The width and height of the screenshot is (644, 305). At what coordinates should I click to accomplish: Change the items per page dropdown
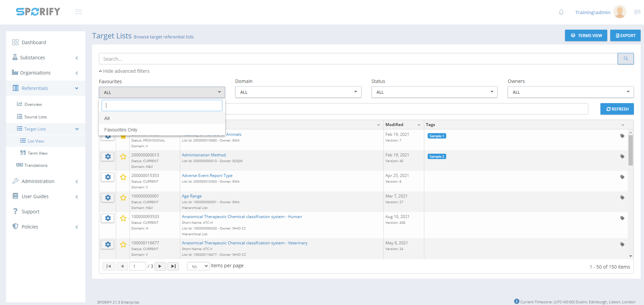[198, 266]
